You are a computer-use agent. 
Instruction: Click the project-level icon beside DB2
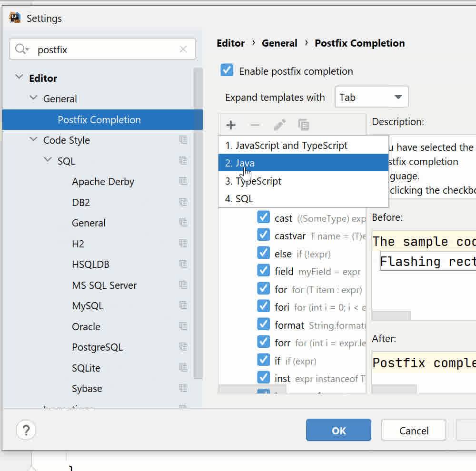click(x=183, y=202)
